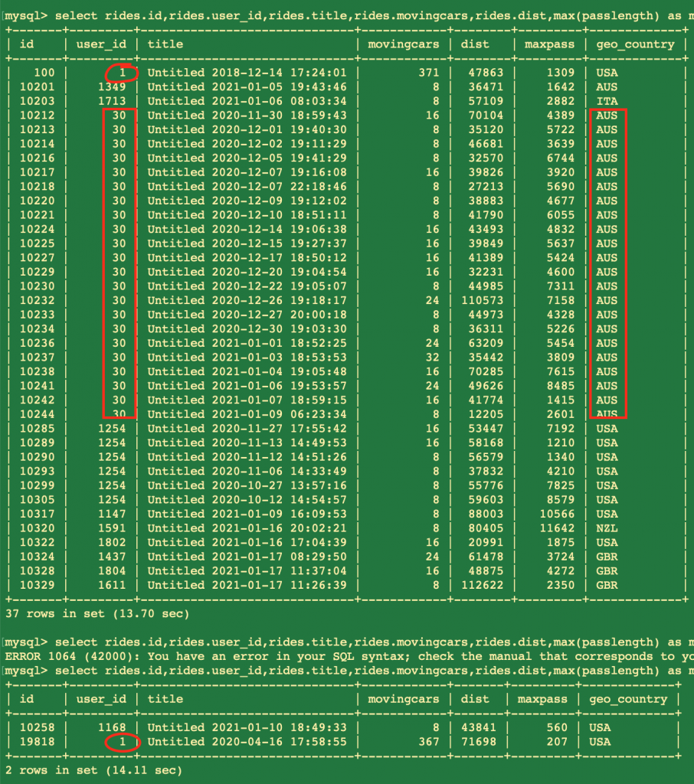Select ride id 10329
Screen dimensions: 694x784
click(x=37, y=586)
